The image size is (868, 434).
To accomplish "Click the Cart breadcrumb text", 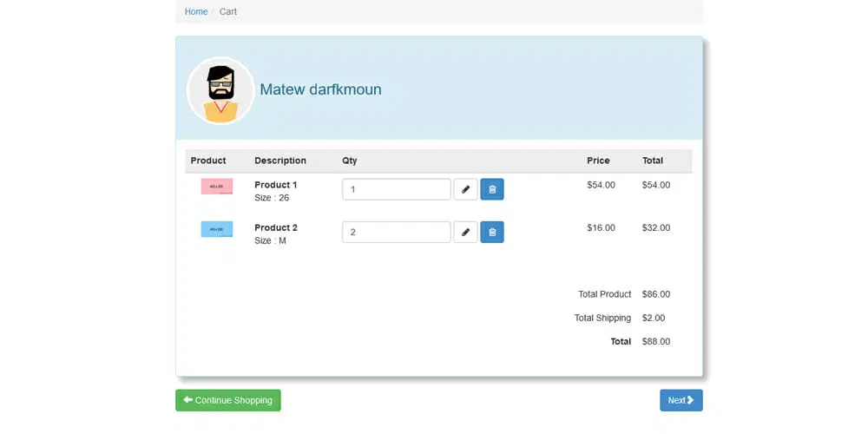I will coord(228,11).
